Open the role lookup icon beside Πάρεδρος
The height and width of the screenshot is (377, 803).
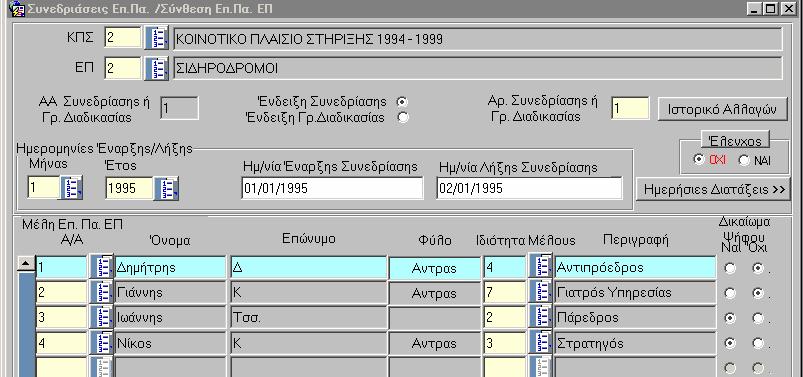(x=540, y=317)
